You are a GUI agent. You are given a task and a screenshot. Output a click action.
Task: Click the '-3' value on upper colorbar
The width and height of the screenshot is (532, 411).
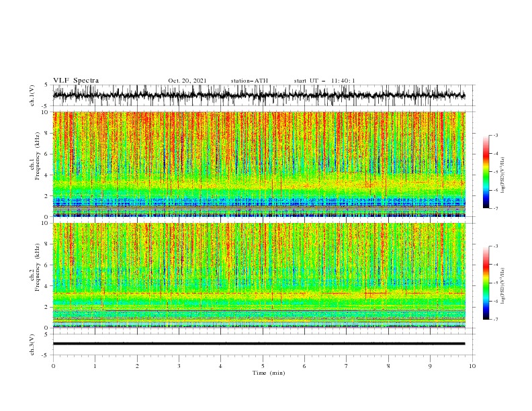495,135
